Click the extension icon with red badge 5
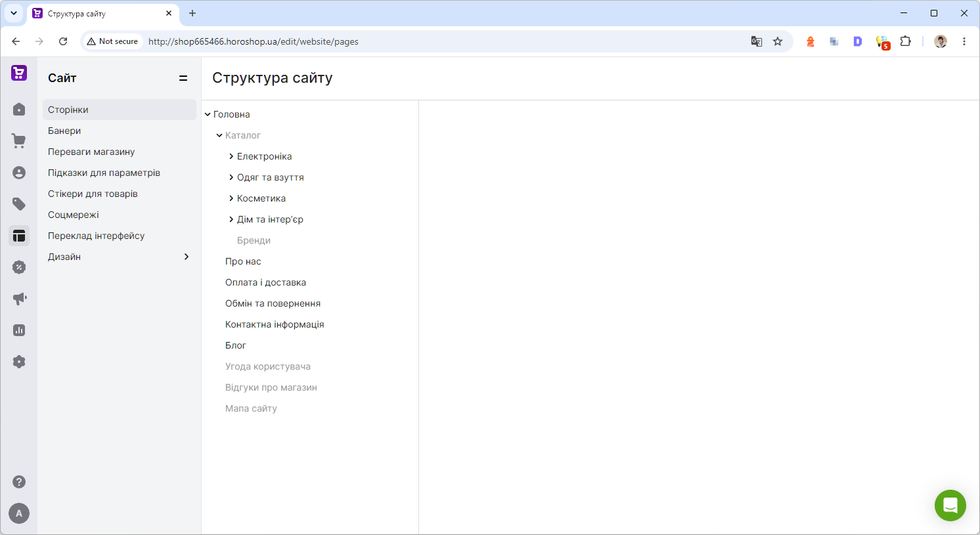This screenshot has height=535, width=980. (x=882, y=42)
